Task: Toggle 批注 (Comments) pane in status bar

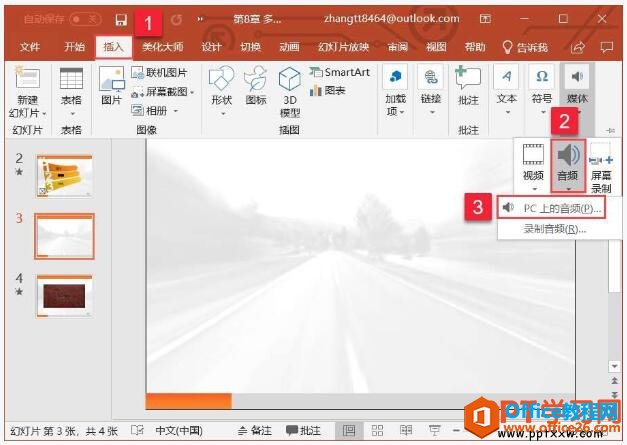Action: 304,431
